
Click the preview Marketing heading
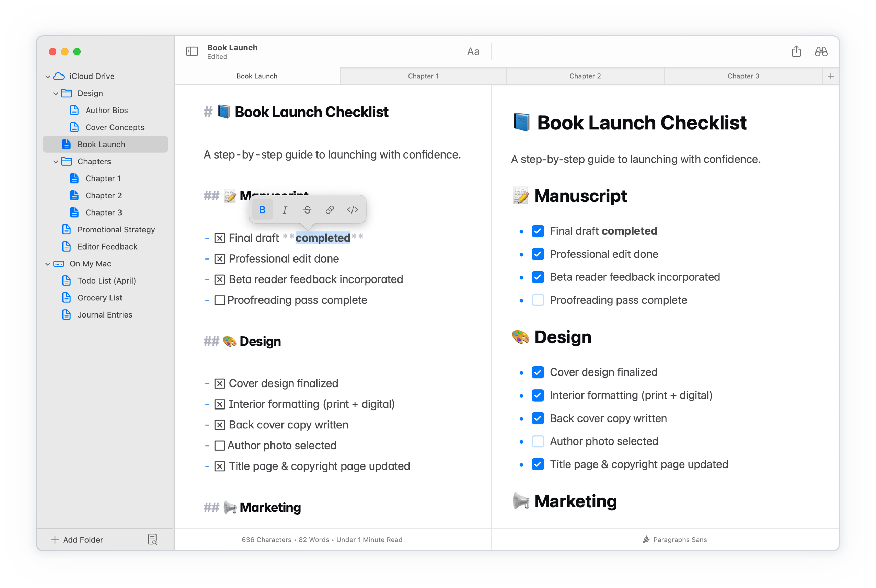pyautogui.click(x=576, y=501)
